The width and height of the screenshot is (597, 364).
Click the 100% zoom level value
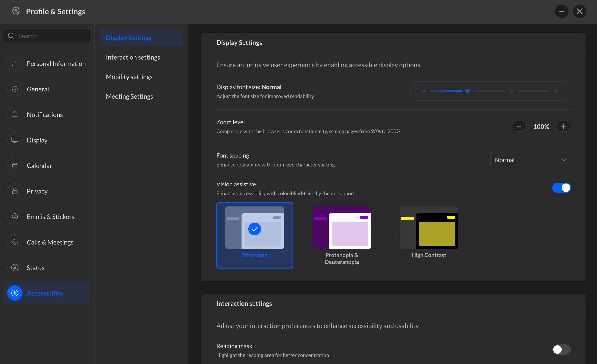coord(541,126)
